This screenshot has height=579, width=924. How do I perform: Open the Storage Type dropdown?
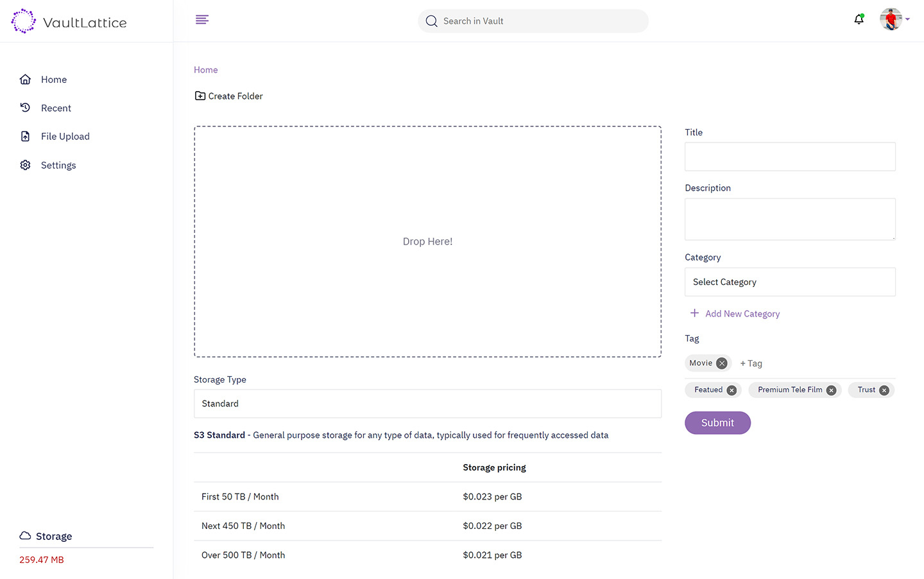[427, 404]
